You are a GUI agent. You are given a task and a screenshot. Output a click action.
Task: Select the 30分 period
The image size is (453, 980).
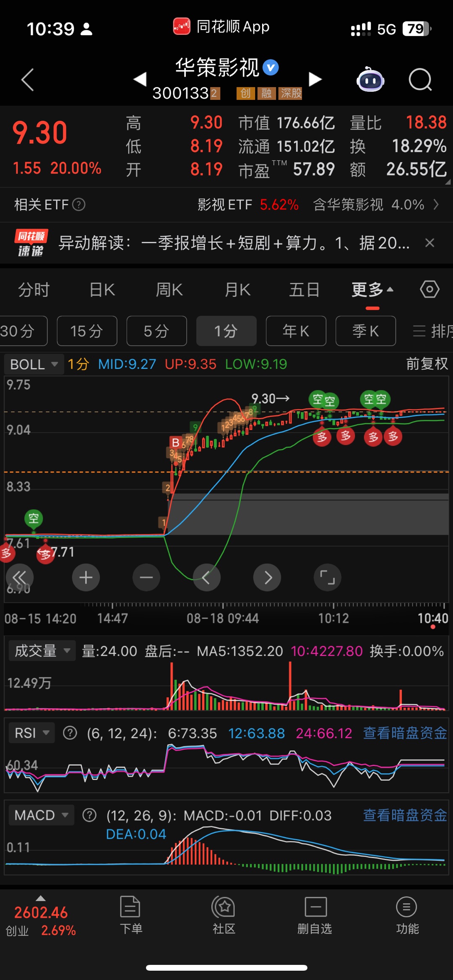tap(23, 331)
